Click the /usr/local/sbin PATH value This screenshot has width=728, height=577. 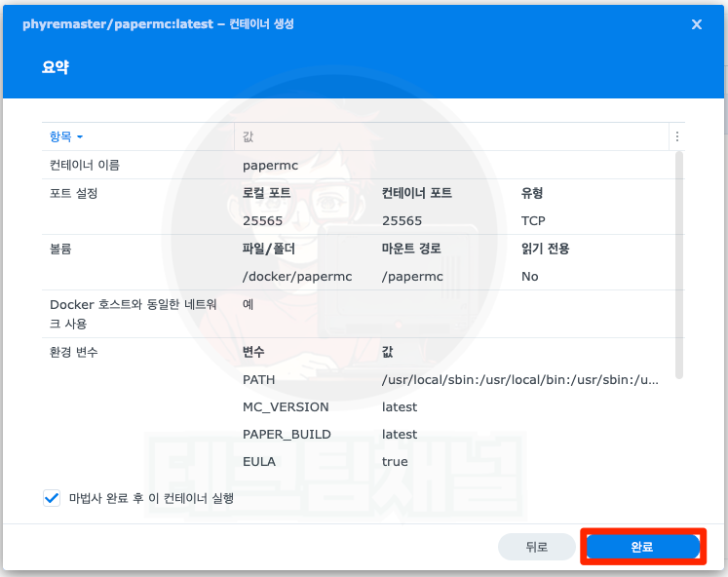[520, 380]
